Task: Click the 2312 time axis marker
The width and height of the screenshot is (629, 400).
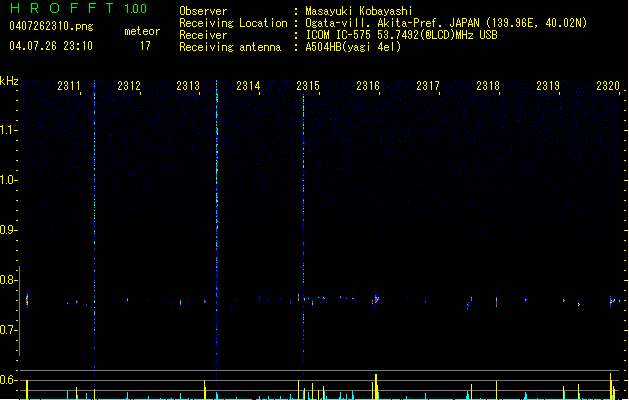Action: 129,86
